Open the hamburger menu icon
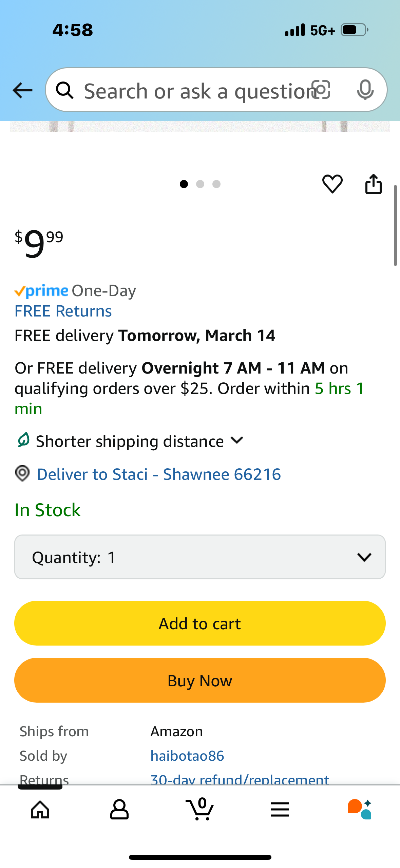This screenshot has height=868, width=400. pyautogui.click(x=280, y=810)
